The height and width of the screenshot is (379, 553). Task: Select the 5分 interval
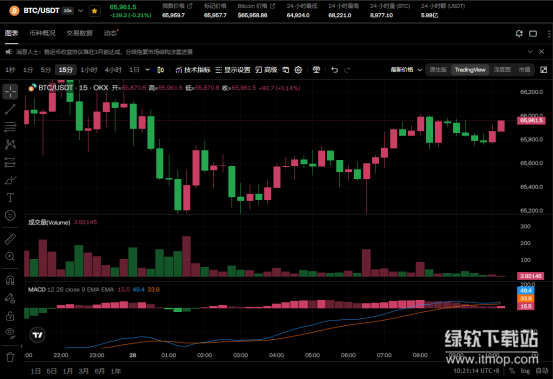tap(45, 70)
